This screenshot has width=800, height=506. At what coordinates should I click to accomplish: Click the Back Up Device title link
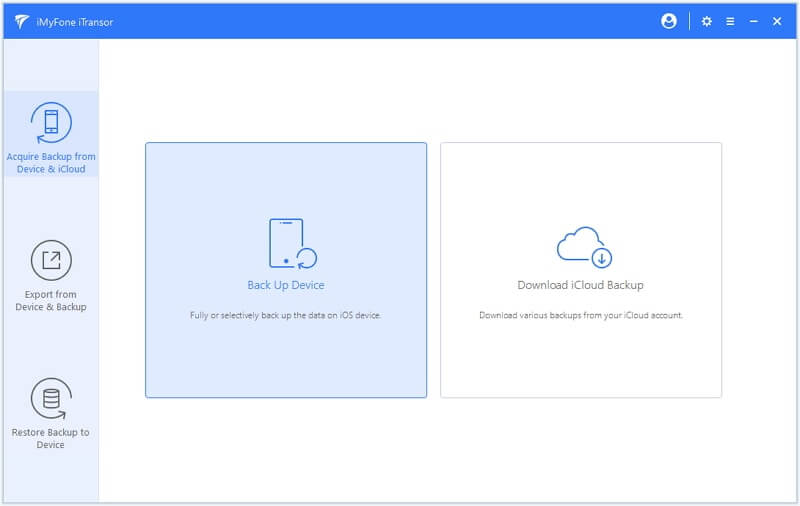coord(286,285)
